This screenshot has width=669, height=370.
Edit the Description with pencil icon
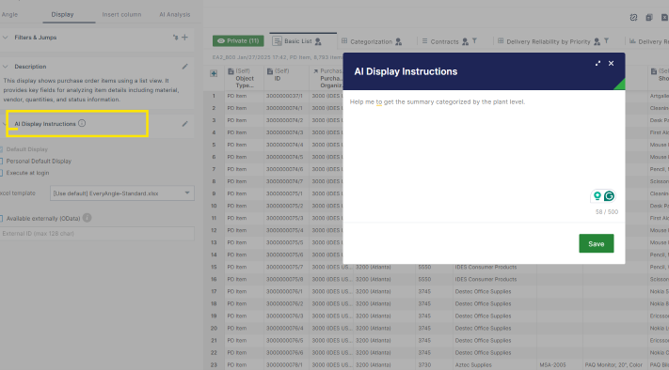185,67
